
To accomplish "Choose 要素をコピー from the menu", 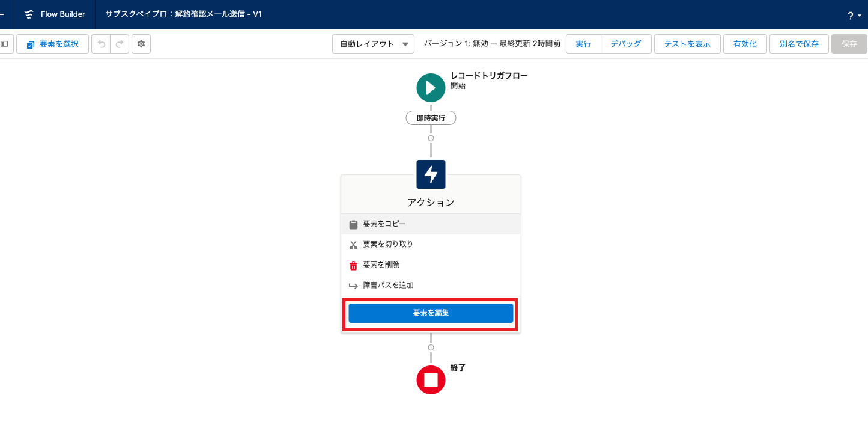I will (x=384, y=224).
